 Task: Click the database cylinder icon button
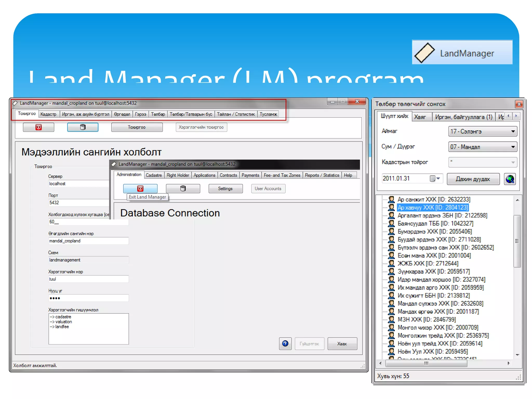(83, 127)
